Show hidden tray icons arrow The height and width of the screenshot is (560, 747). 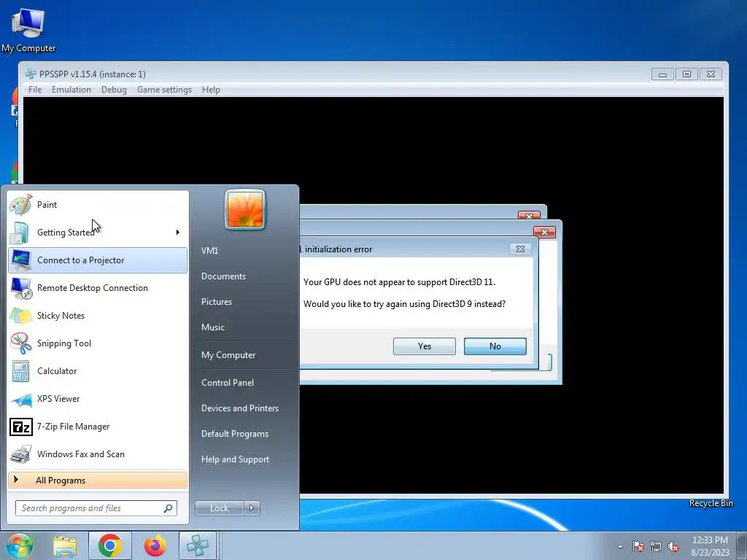[x=620, y=546]
